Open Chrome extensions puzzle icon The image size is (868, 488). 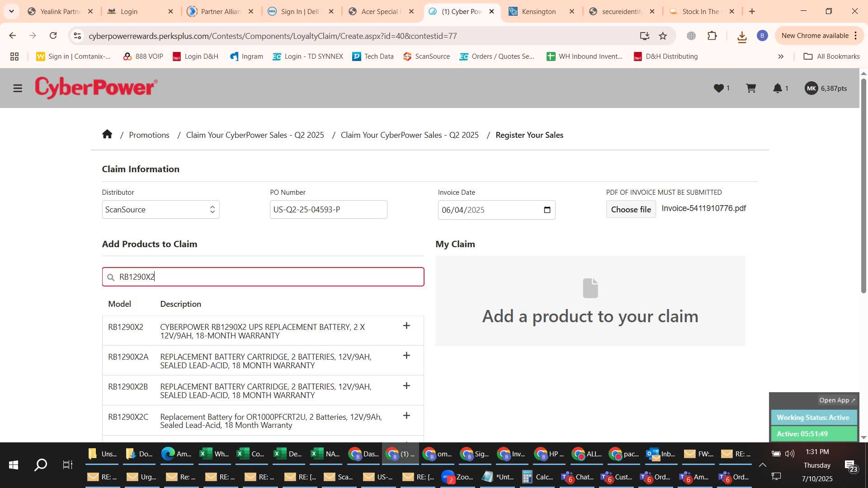(712, 36)
